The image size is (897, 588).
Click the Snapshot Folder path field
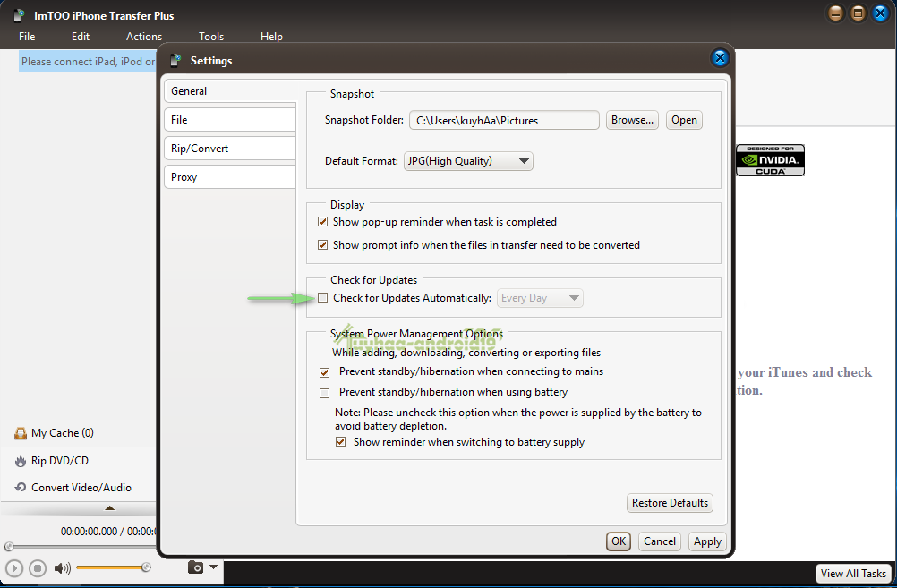click(504, 120)
